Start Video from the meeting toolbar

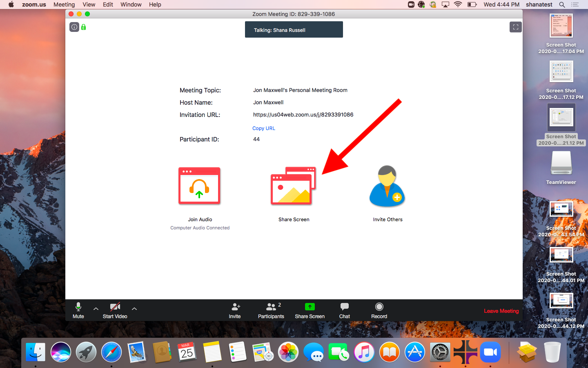(x=115, y=311)
